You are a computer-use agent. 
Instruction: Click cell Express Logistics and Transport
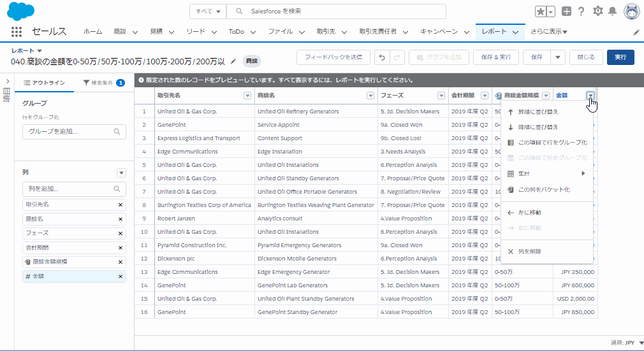pos(204,138)
